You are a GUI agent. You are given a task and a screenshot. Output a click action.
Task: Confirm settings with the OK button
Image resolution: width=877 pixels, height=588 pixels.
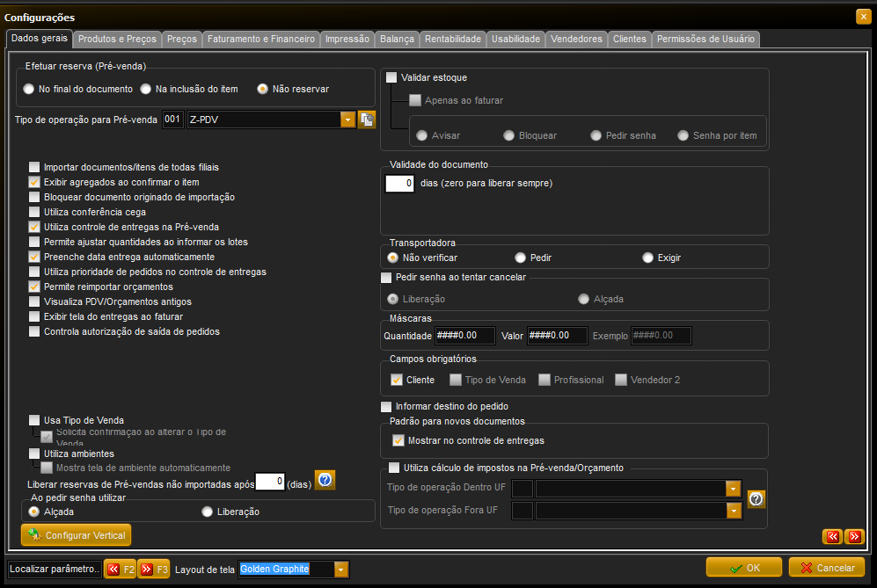click(x=744, y=567)
